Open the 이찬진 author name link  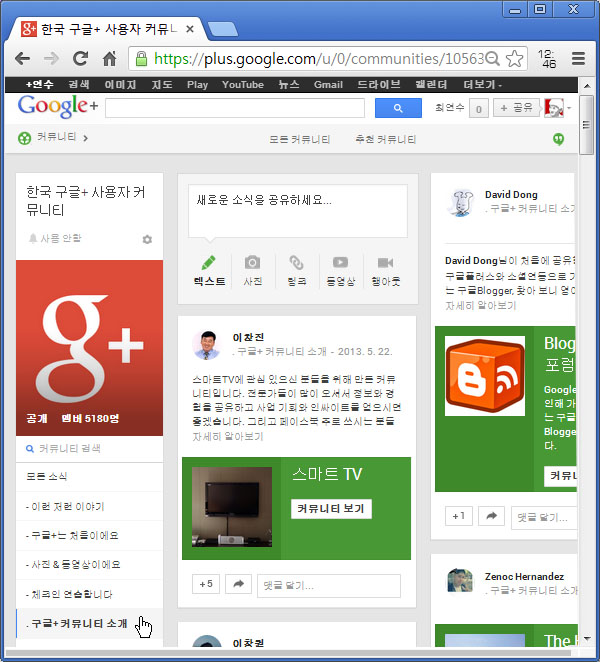click(x=248, y=337)
